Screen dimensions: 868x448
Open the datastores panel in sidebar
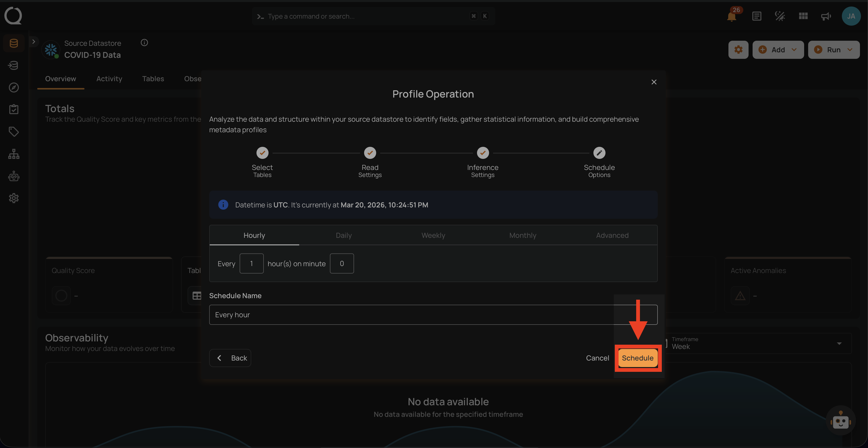[14, 43]
